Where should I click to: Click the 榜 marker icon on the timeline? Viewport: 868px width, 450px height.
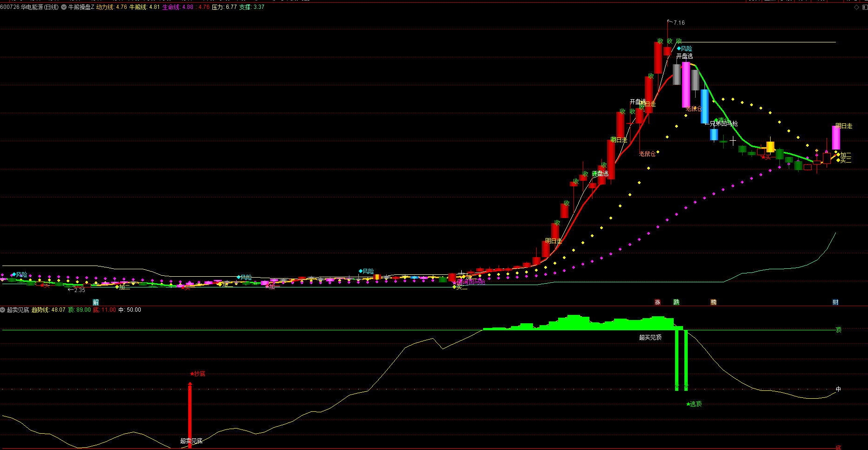click(x=713, y=302)
